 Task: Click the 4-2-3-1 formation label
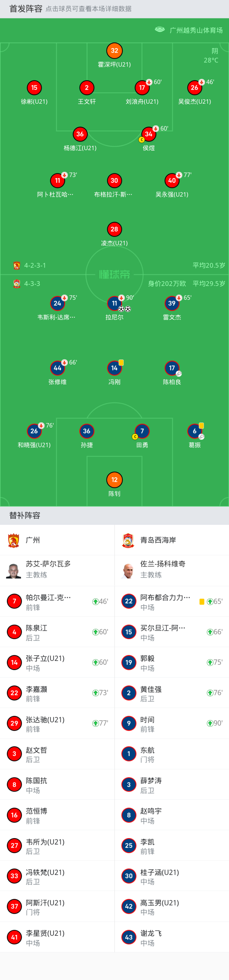point(35,265)
